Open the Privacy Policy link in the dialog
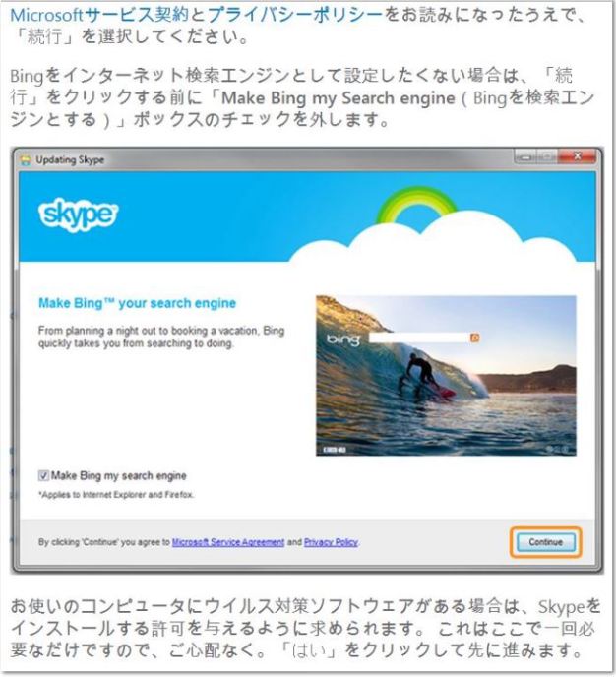 point(331,542)
